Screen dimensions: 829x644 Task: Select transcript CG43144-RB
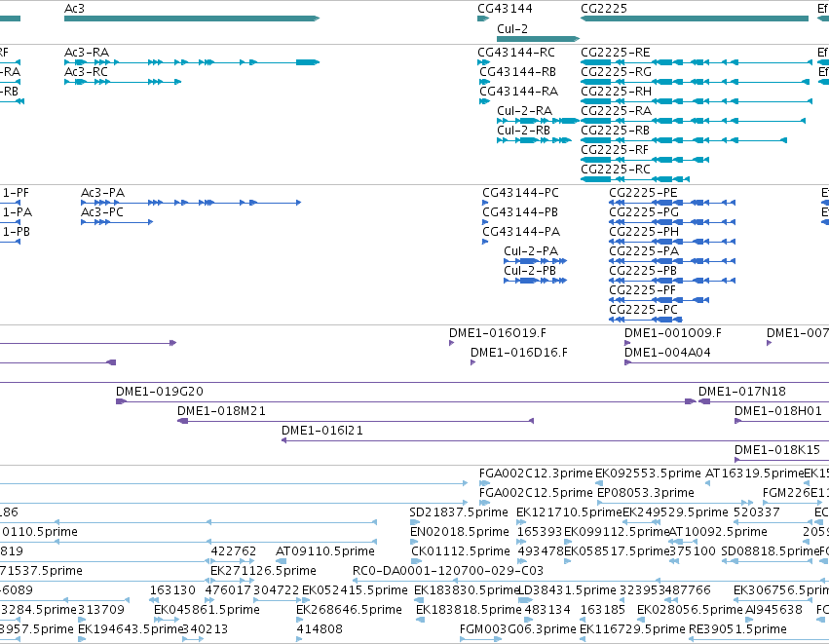(485, 82)
